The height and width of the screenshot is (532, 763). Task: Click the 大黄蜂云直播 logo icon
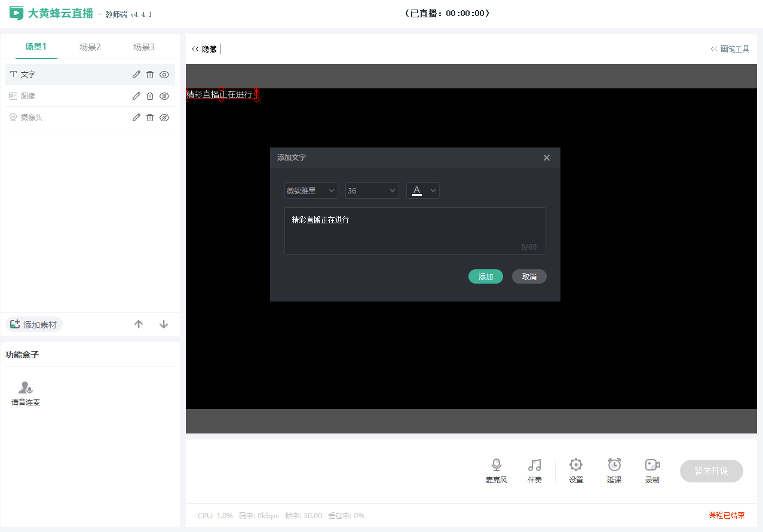(16, 13)
